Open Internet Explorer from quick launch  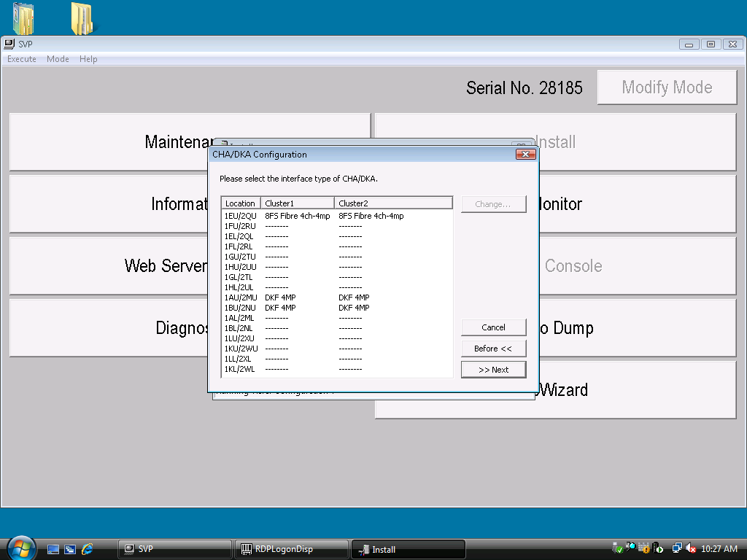88,549
